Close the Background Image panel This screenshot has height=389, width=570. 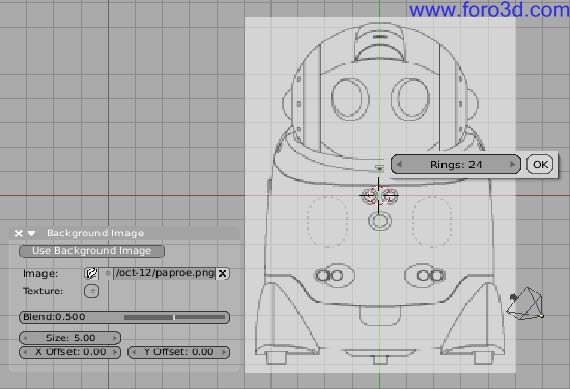(x=18, y=233)
